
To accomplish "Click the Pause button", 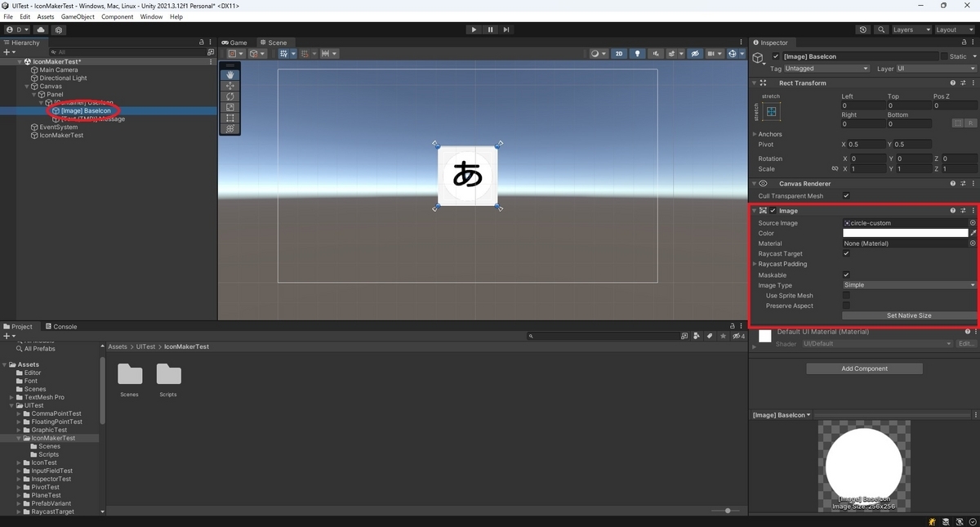I will pos(490,29).
